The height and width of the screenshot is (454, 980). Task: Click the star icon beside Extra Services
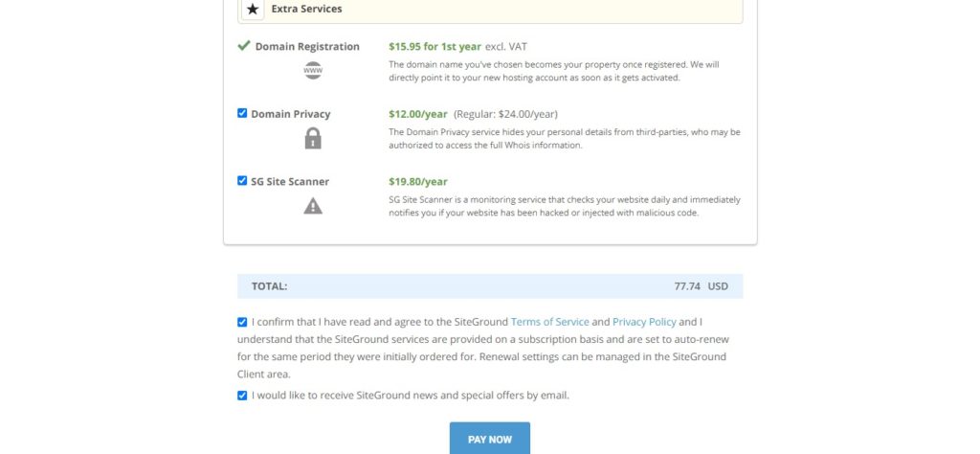(253, 10)
